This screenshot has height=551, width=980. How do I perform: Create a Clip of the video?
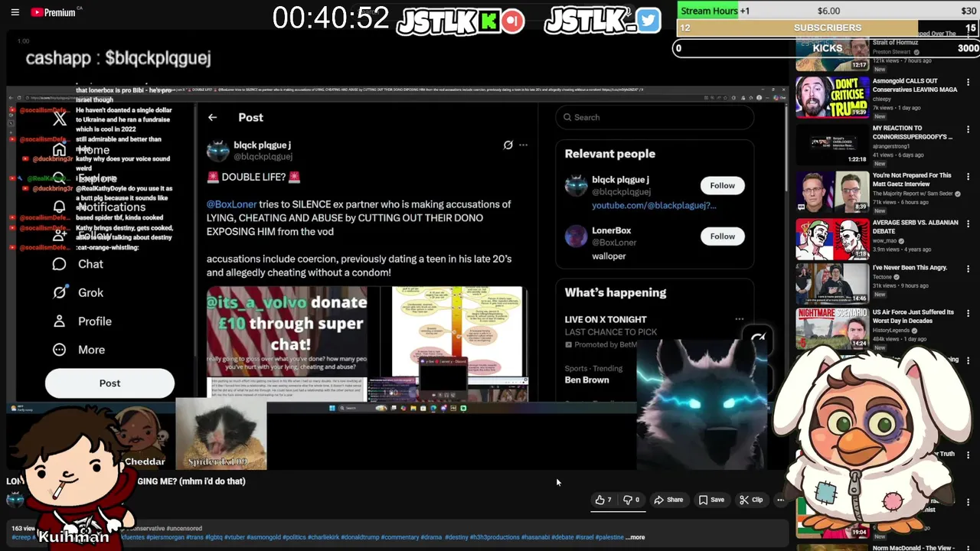pos(751,500)
